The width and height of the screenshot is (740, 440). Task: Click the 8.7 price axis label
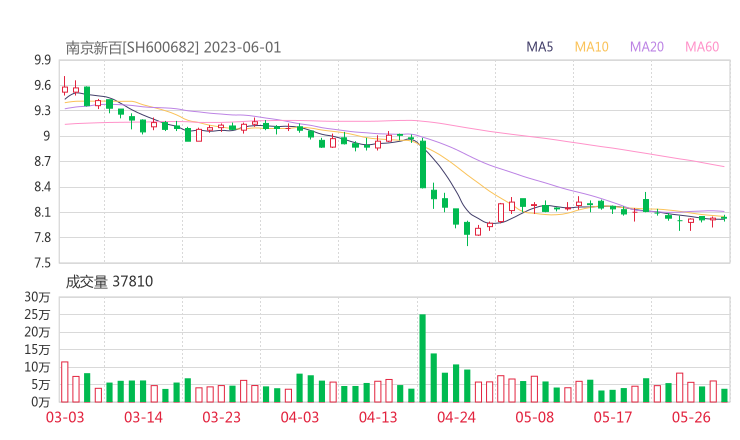(x=42, y=161)
